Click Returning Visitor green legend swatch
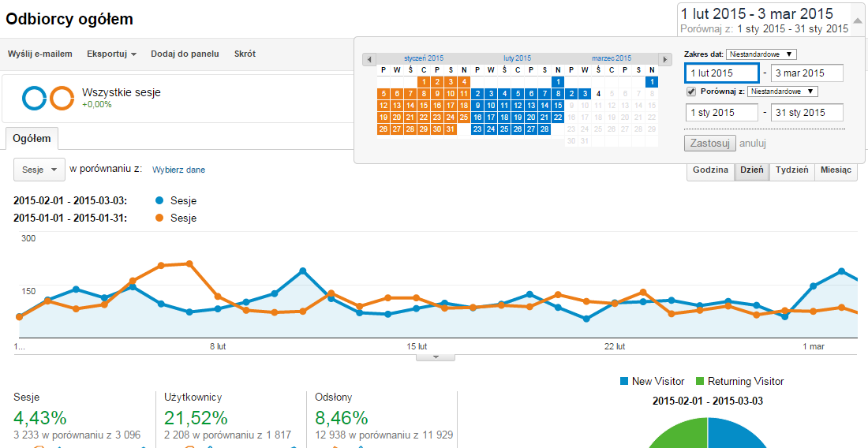This screenshot has width=868, height=448. click(700, 381)
